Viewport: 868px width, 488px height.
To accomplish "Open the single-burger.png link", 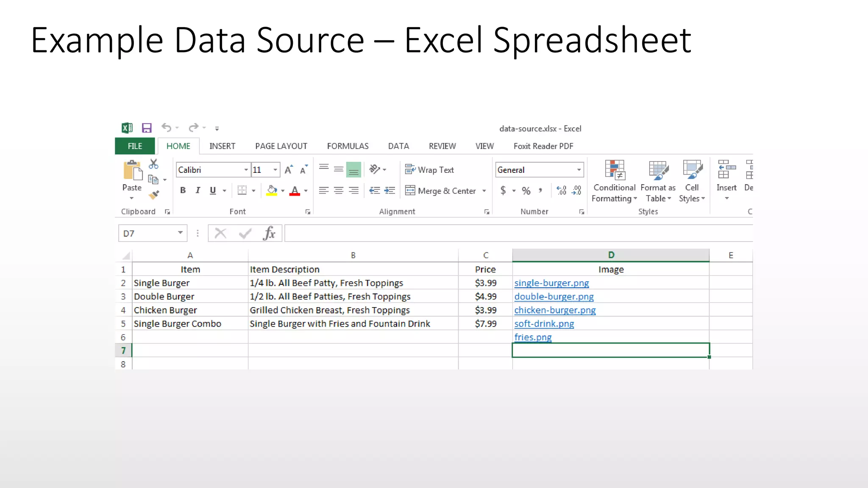I will (551, 283).
